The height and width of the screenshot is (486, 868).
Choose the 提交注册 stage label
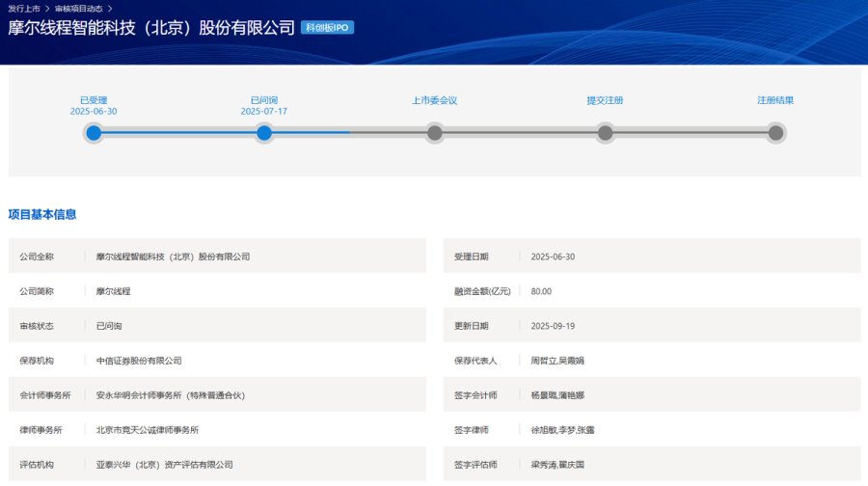coord(605,100)
